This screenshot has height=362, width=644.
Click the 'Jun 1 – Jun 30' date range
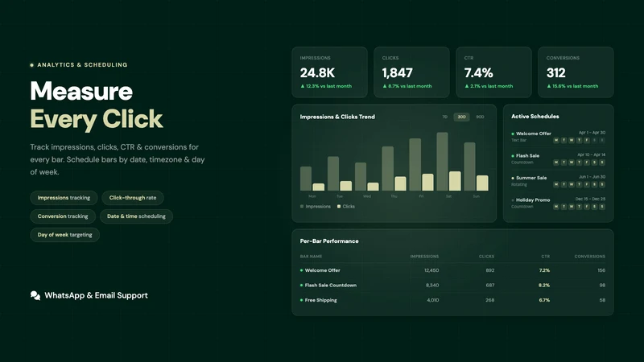click(592, 177)
